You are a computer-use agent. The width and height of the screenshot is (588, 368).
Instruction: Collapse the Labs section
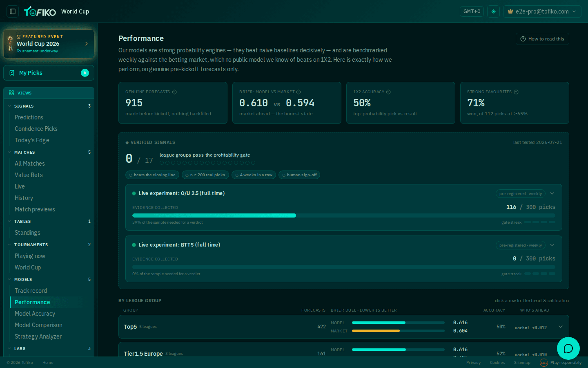49,348
